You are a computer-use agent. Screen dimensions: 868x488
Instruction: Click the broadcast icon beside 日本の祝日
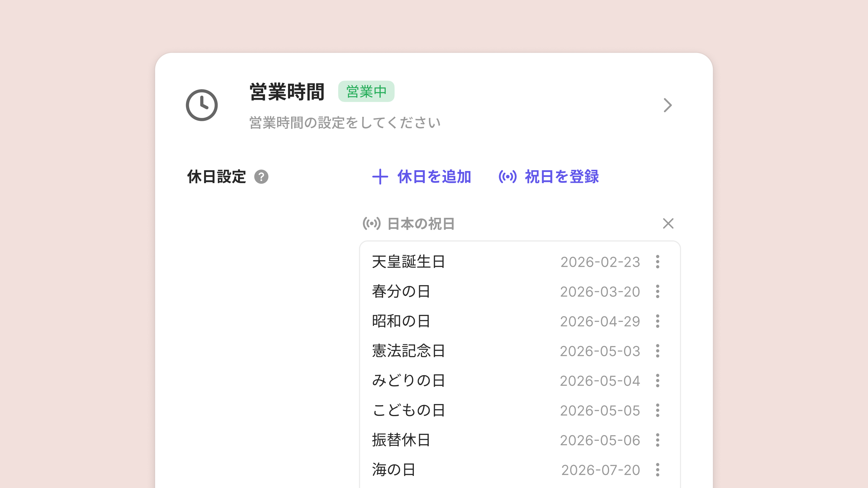[371, 223]
